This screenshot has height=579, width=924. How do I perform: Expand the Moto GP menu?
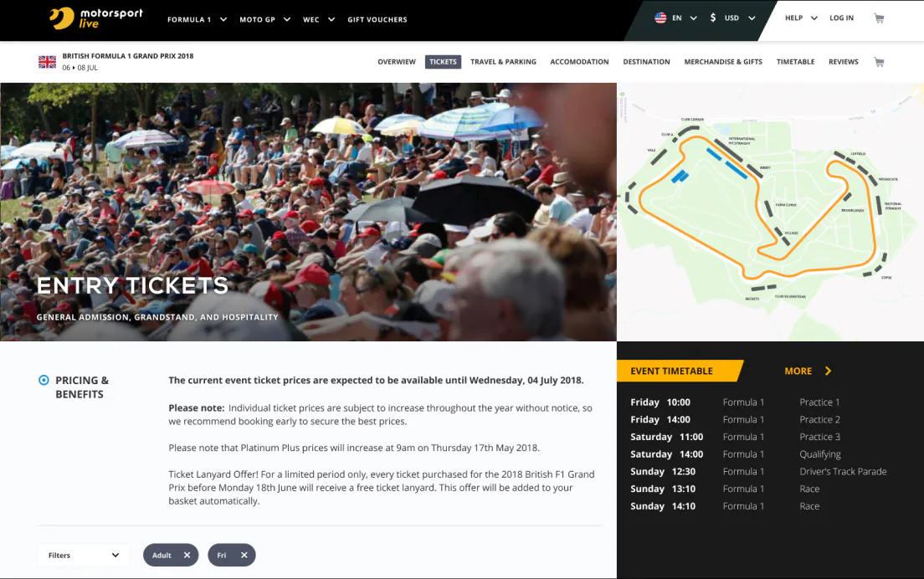click(x=264, y=19)
